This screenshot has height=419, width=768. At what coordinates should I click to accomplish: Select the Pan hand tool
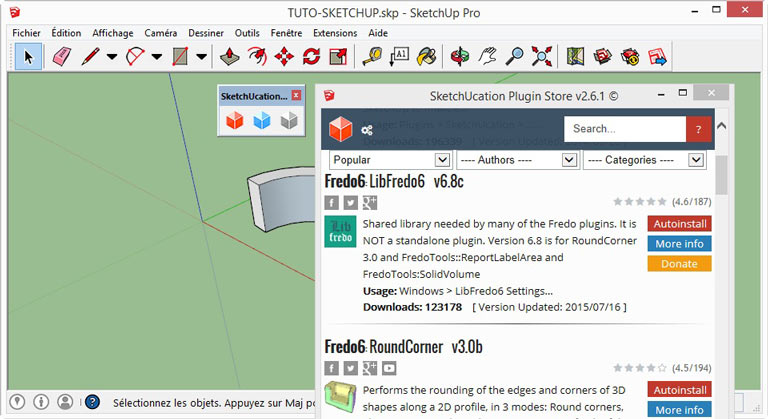pyautogui.click(x=487, y=56)
